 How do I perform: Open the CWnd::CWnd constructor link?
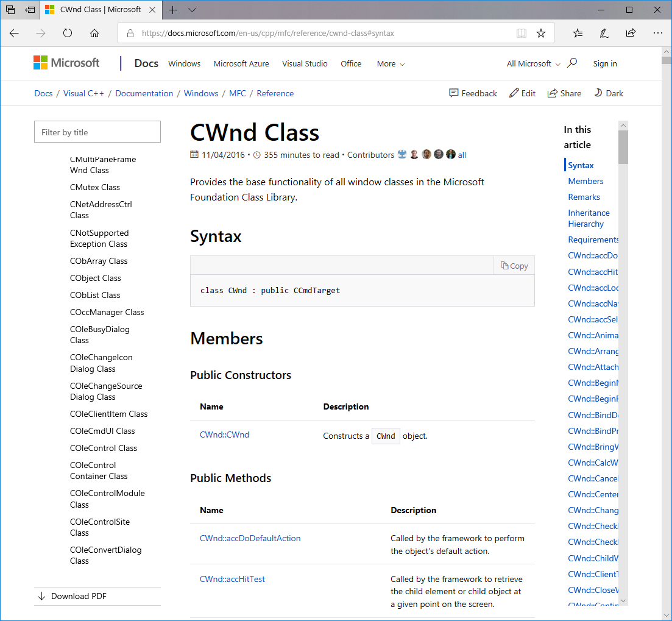(x=224, y=435)
